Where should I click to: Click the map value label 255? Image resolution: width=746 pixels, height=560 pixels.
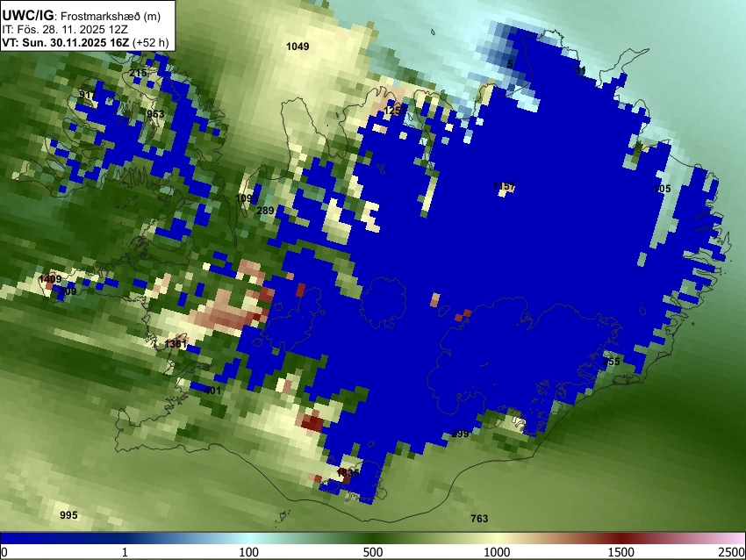tap(612, 362)
